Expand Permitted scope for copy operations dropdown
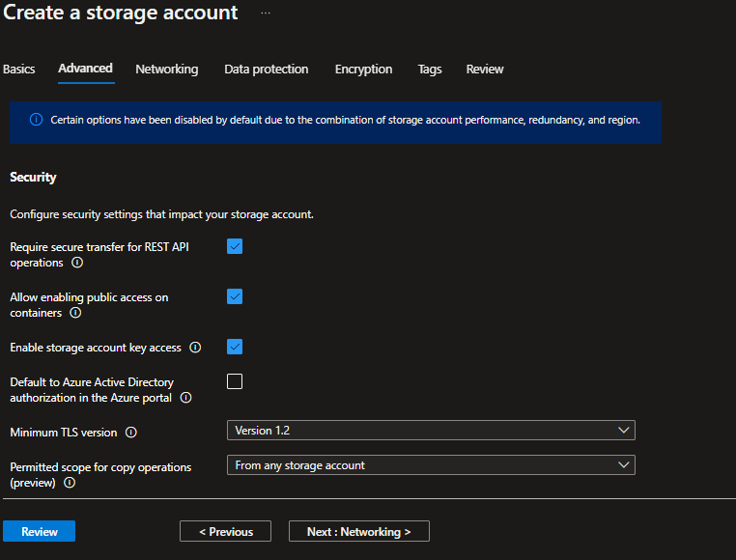736x560 pixels. (x=431, y=465)
